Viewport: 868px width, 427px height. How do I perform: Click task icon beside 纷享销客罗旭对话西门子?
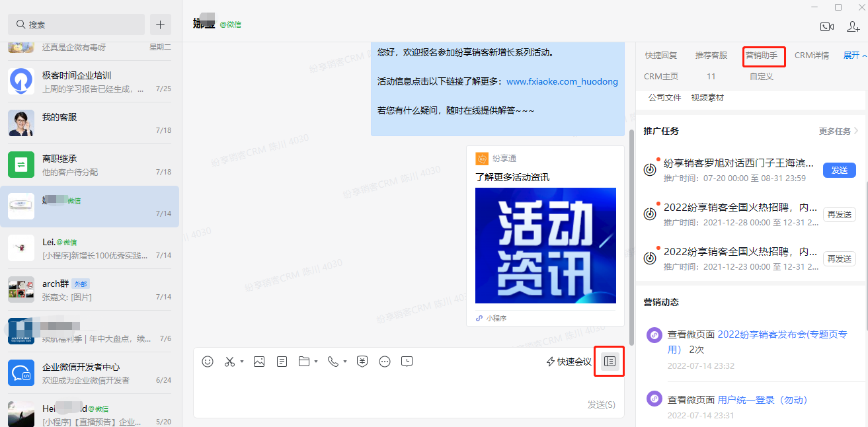pyautogui.click(x=650, y=170)
